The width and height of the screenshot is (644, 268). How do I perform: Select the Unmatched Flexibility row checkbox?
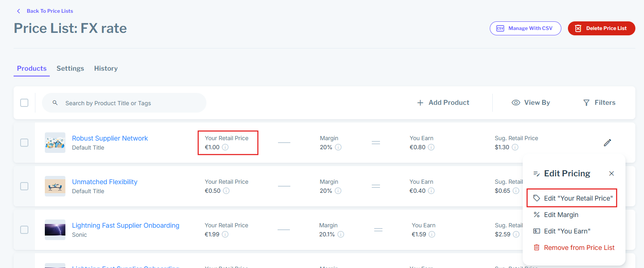click(24, 186)
